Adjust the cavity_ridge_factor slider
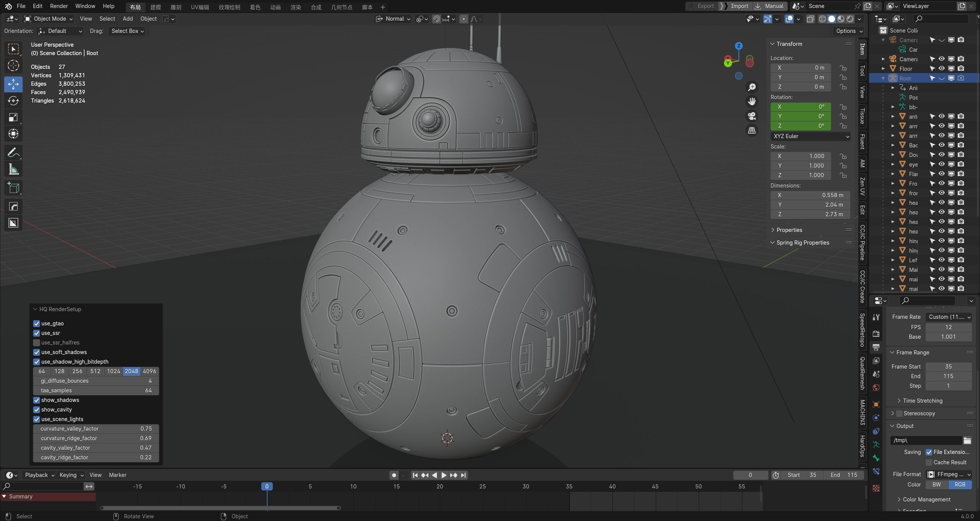 96,457
